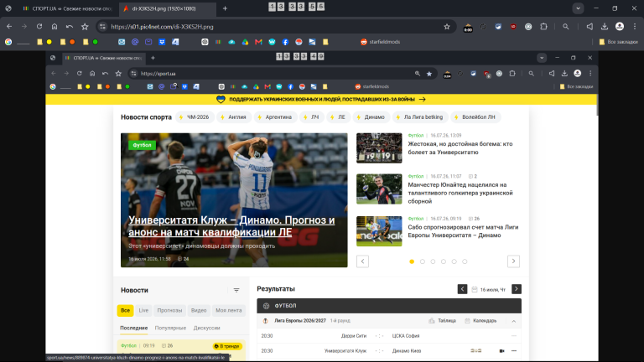Select the Live news filter
The width and height of the screenshot is (644, 362).
143,310
